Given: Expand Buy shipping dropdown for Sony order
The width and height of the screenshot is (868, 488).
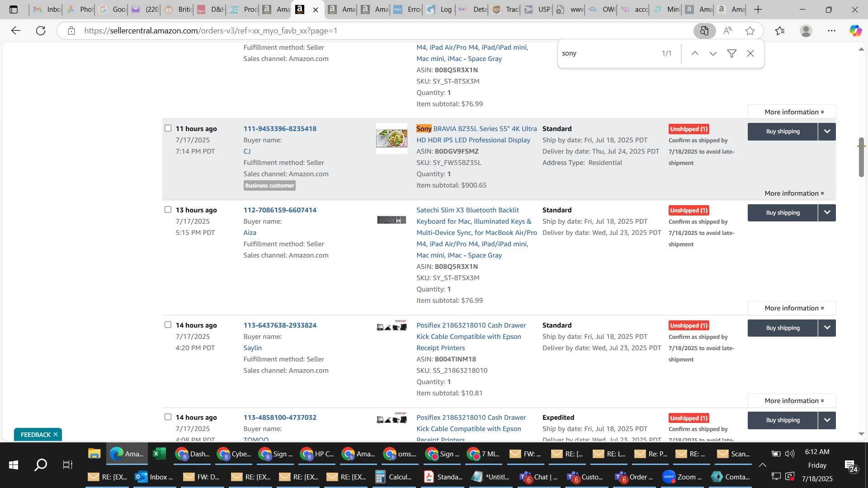Looking at the screenshot, I should [827, 131].
